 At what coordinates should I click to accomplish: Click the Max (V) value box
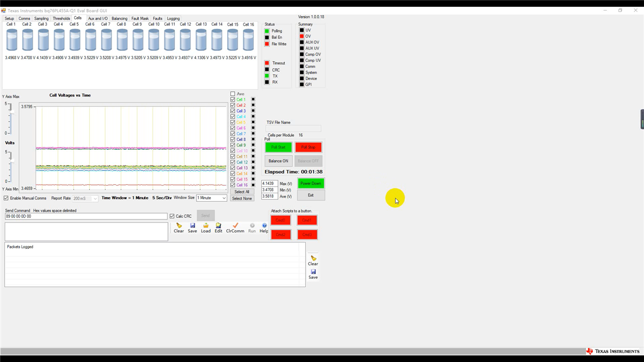[x=270, y=184]
